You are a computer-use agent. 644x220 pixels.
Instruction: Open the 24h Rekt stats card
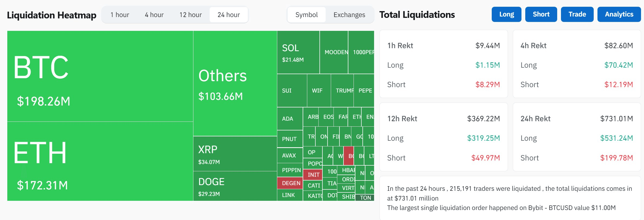click(577, 137)
